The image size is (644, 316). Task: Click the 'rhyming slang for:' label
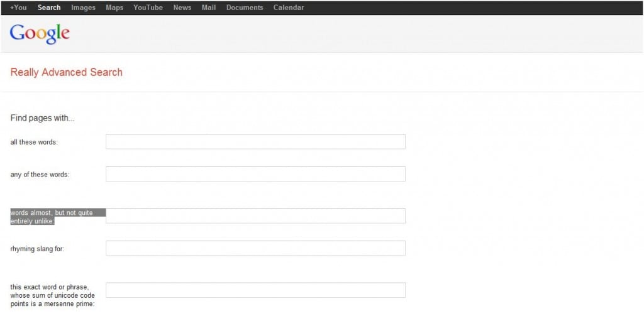click(37, 249)
